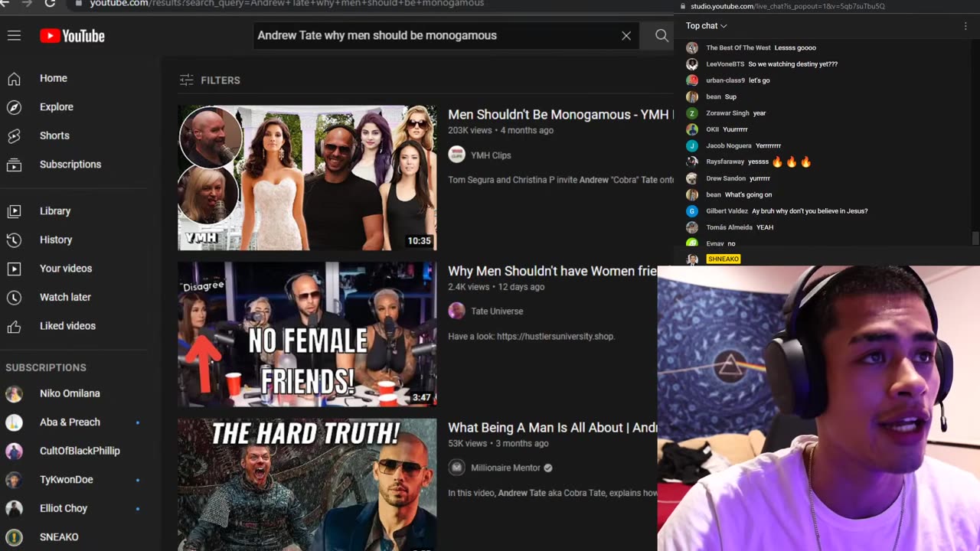The width and height of the screenshot is (980, 551).
Task: Click the Watch later clock icon
Action: point(14,297)
